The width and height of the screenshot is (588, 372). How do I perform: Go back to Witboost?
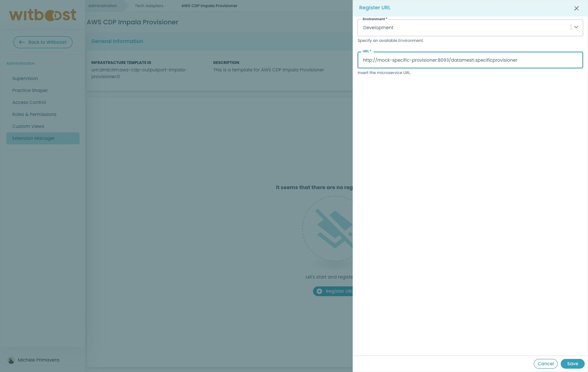[x=43, y=42]
